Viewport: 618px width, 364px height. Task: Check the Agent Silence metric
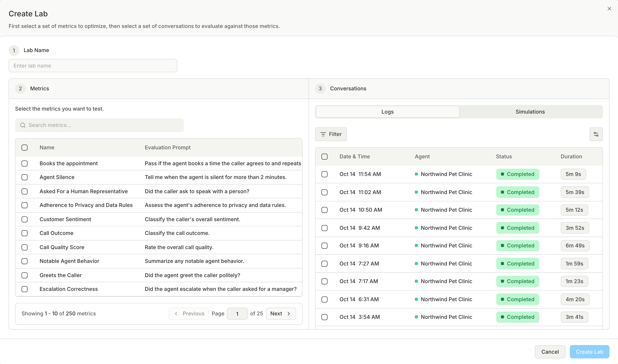(25, 177)
